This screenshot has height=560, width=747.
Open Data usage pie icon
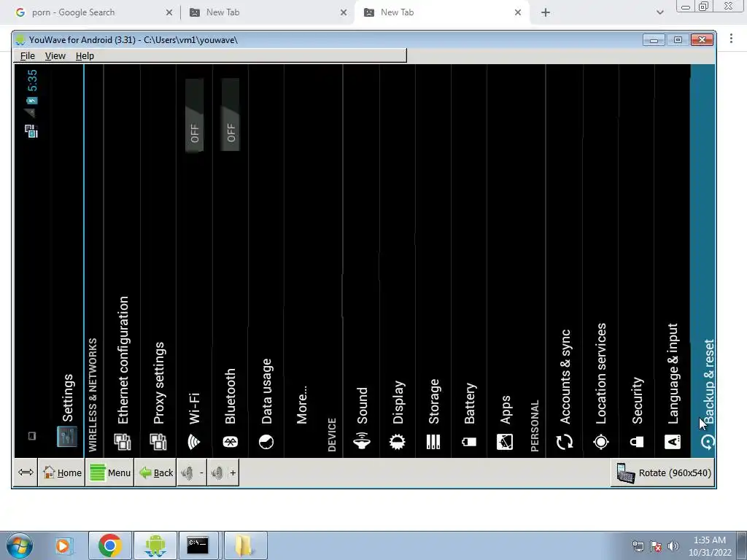[266, 442]
